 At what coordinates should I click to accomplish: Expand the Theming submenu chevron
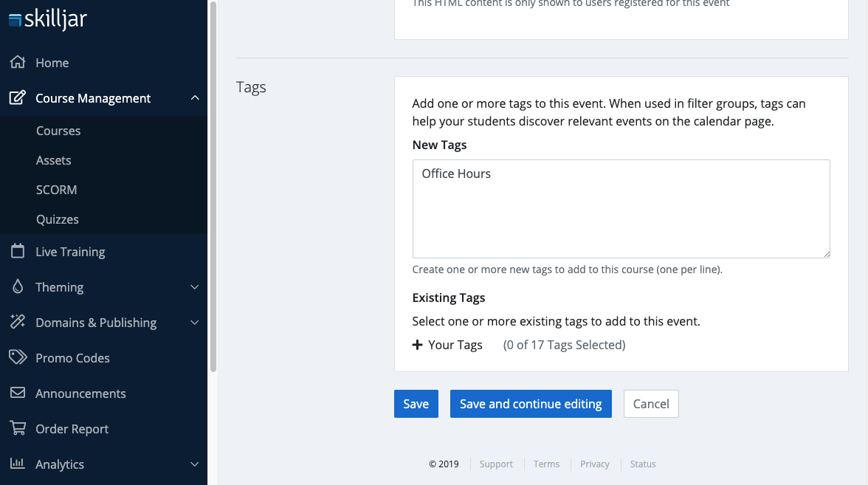coord(195,287)
